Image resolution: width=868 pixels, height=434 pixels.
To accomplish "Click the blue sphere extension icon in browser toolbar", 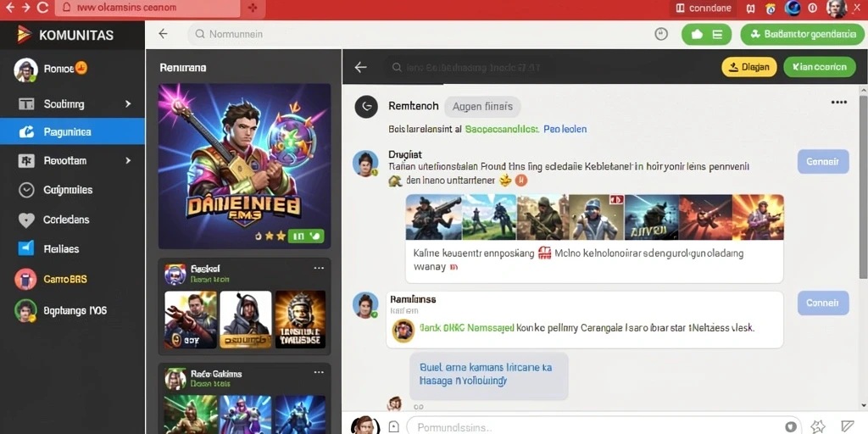I will (x=793, y=8).
